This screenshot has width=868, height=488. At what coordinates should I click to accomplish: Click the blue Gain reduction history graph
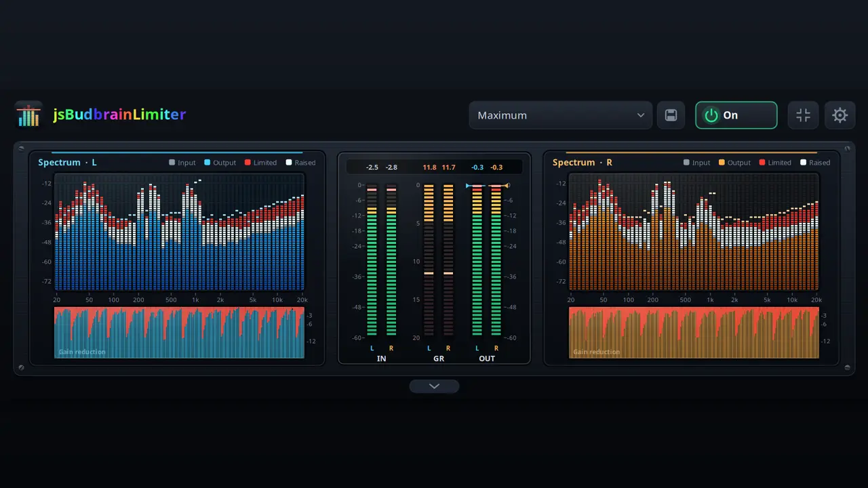[179, 332]
